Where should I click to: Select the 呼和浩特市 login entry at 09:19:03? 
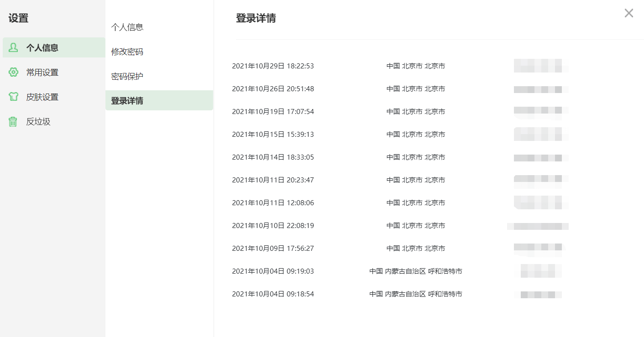click(x=273, y=271)
